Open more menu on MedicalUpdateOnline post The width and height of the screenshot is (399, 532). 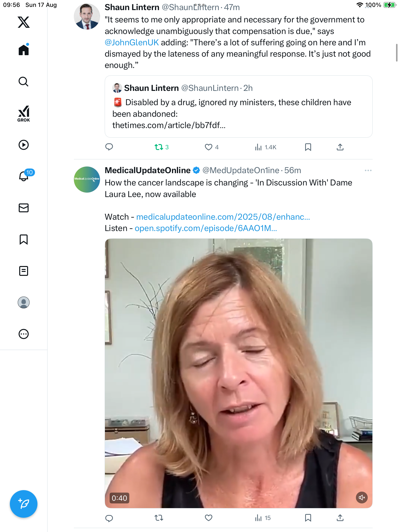click(368, 170)
